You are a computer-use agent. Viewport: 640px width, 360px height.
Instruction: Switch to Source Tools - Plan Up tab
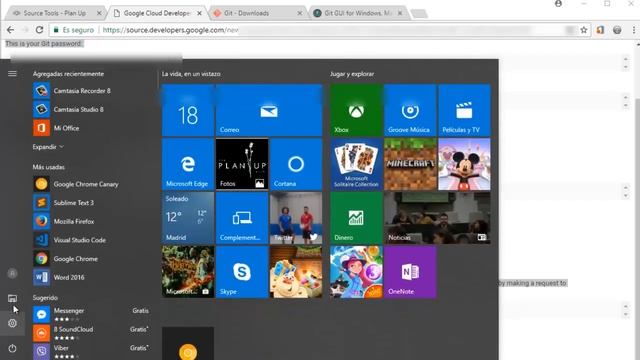55,13
